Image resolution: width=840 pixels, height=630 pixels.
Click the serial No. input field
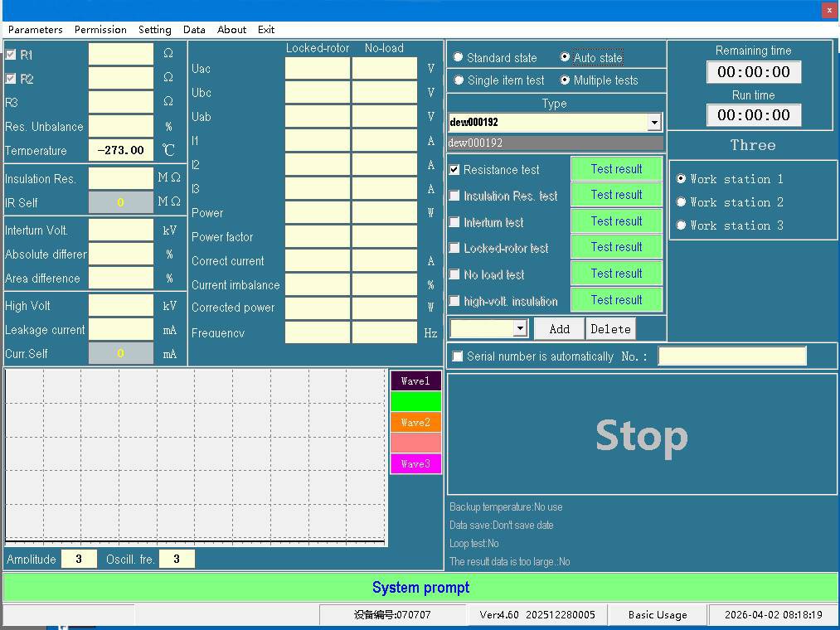tap(731, 356)
